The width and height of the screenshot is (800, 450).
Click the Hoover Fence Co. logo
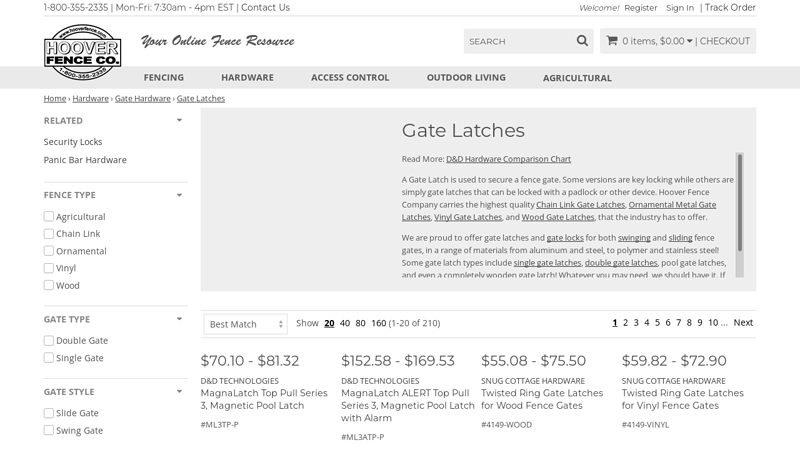(x=83, y=53)
